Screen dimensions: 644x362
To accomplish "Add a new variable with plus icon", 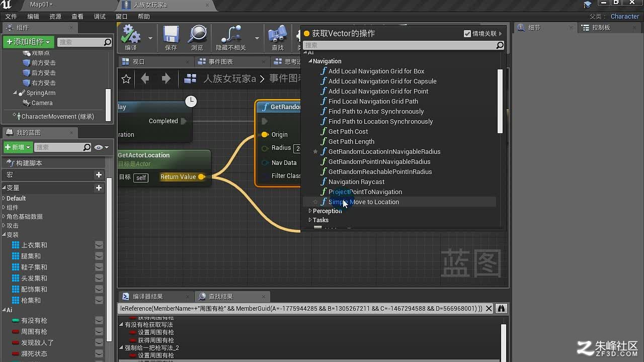I will tap(99, 188).
